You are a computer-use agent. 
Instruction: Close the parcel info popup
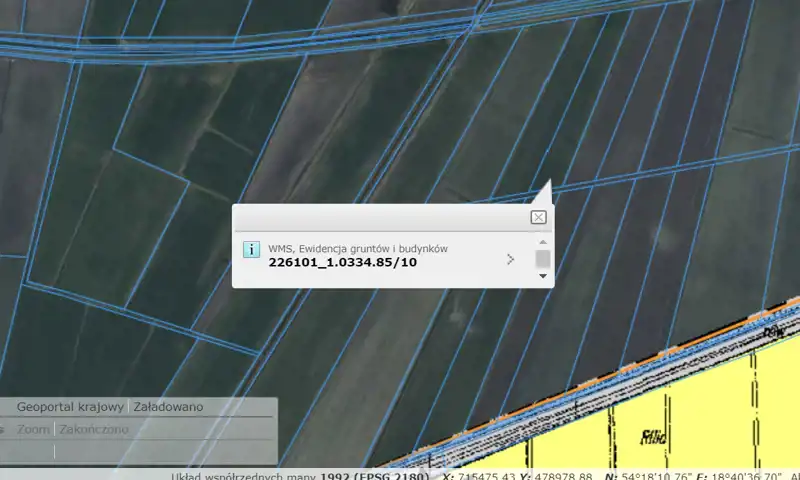pyautogui.click(x=538, y=217)
